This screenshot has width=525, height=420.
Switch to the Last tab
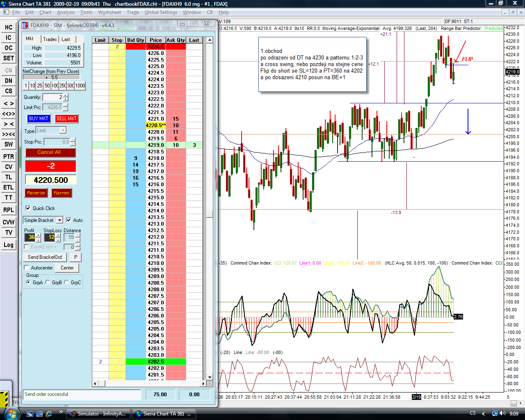point(66,39)
